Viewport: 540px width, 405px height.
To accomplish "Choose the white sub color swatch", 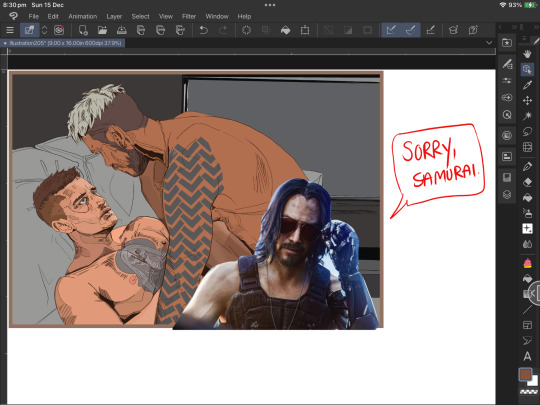I will point(534,382).
